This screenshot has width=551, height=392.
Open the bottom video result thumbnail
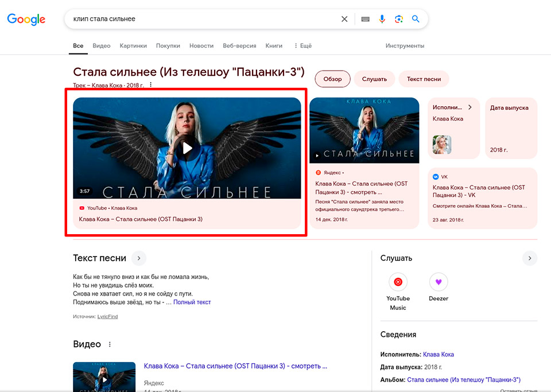[x=104, y=377]
